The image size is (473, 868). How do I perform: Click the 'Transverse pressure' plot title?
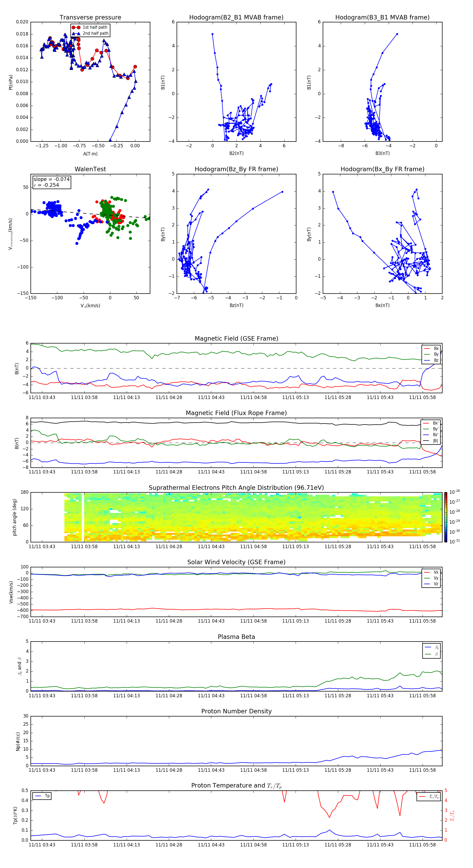(90, 17)
